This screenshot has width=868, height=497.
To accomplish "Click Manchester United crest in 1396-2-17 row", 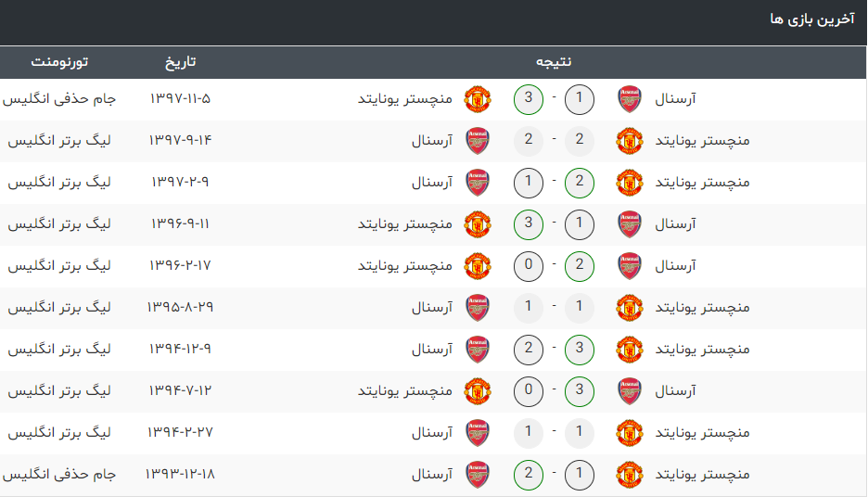I will click(x=478, y=266).
